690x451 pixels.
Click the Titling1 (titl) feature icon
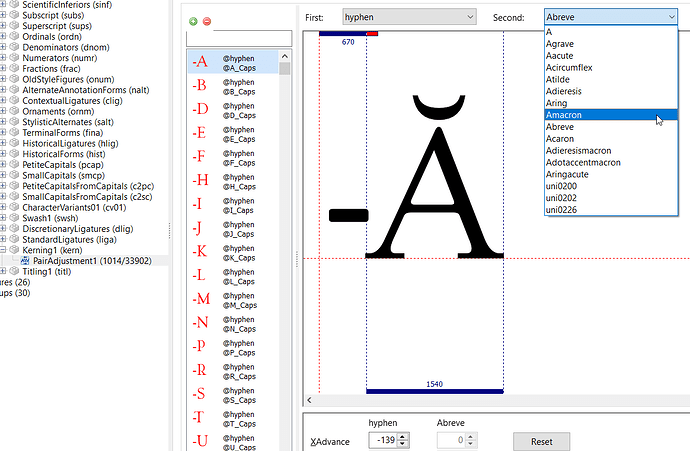[x=15, y=271]
